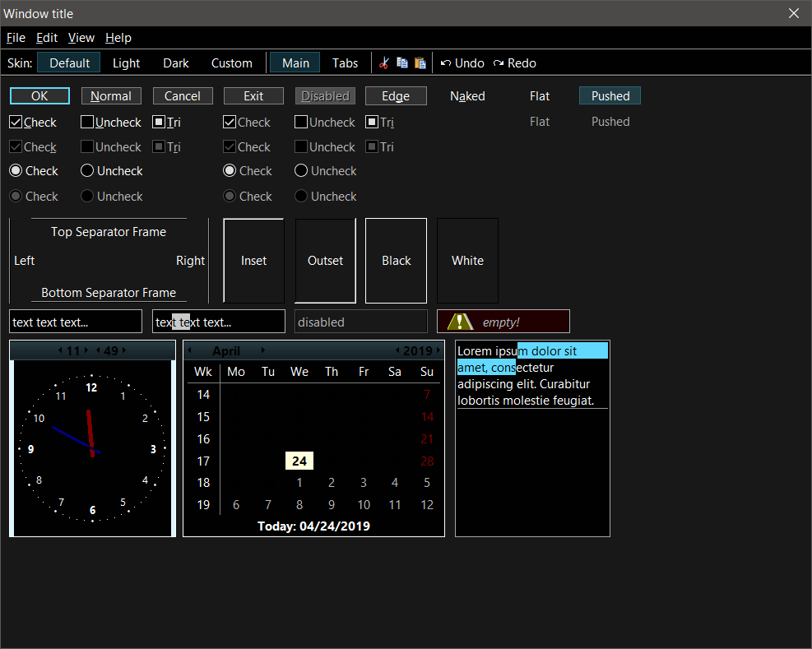
Task: Click the Undo toolbar button
Action: (462, 63)
